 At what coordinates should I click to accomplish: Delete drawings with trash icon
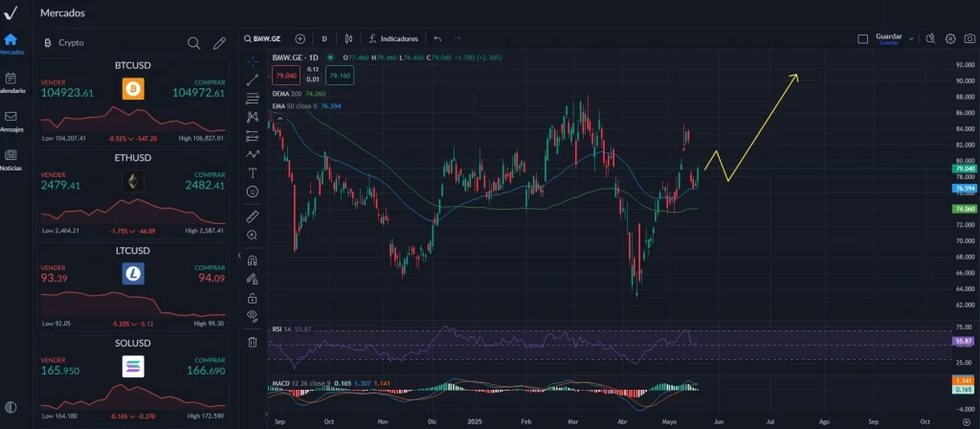(x=253, y=342)
